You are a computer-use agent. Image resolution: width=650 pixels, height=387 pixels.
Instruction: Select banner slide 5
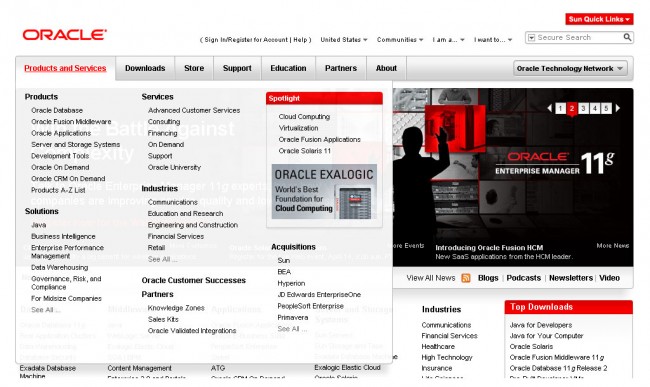[x=606, y=109]
